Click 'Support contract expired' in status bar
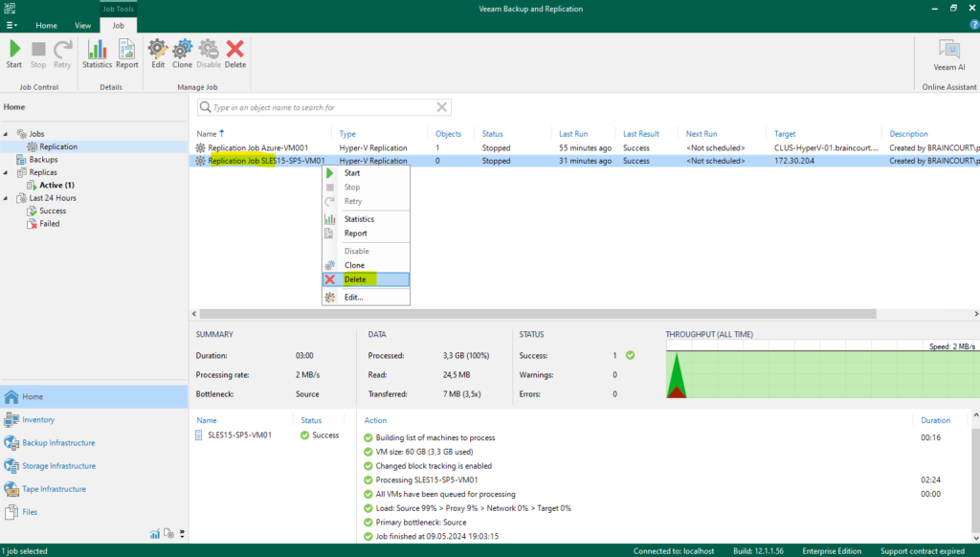The height and width of the screenshot is (557, 980). [923, 551]
